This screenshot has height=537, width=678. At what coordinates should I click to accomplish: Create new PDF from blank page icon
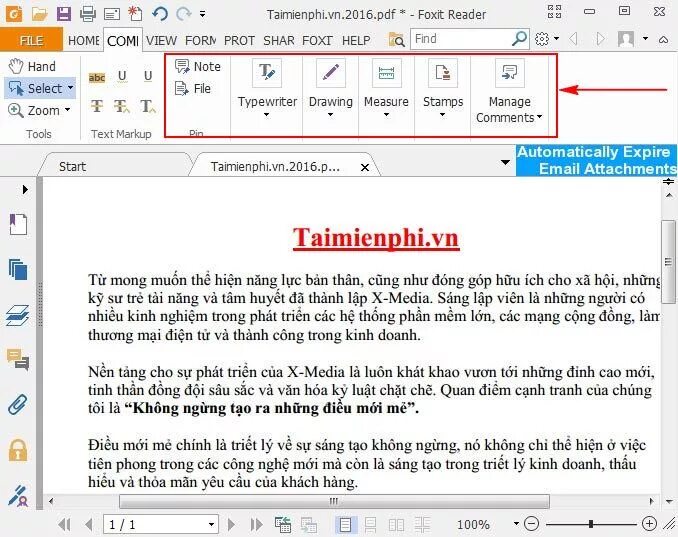coord(135,14)
